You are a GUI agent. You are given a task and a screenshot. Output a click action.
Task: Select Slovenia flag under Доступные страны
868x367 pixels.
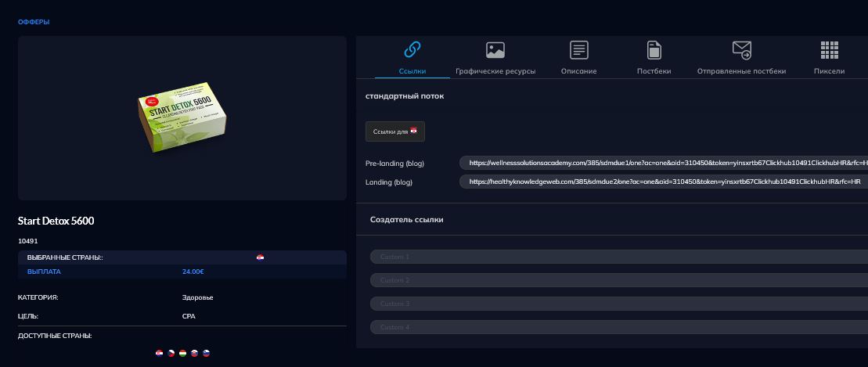point(206,354)
